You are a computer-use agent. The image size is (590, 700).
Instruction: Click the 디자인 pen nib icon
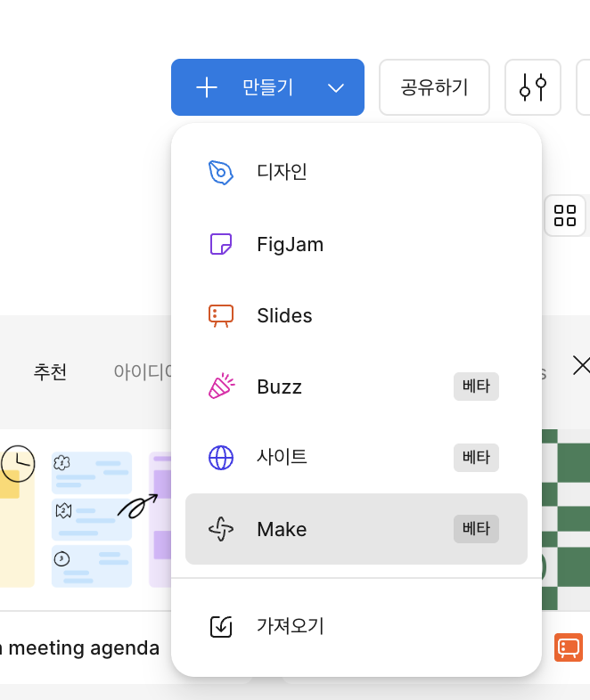pos(221,172)
